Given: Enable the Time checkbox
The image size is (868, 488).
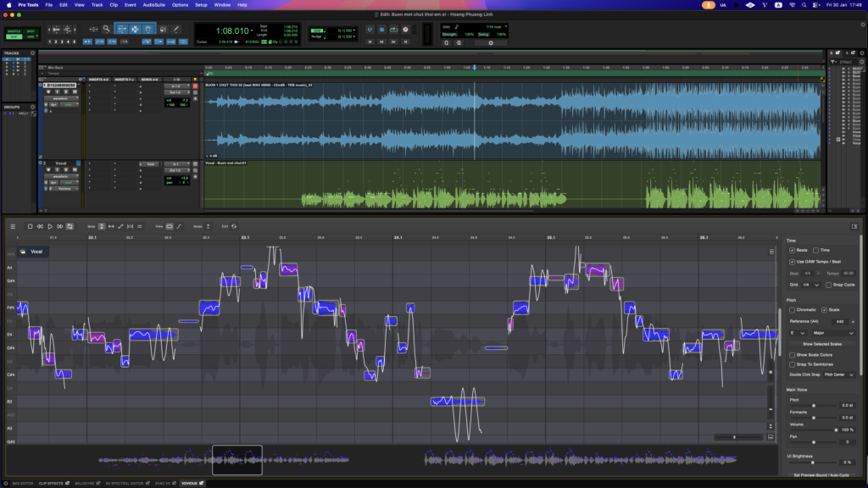Looking at the screenshot, I should (x=816, y=251).
